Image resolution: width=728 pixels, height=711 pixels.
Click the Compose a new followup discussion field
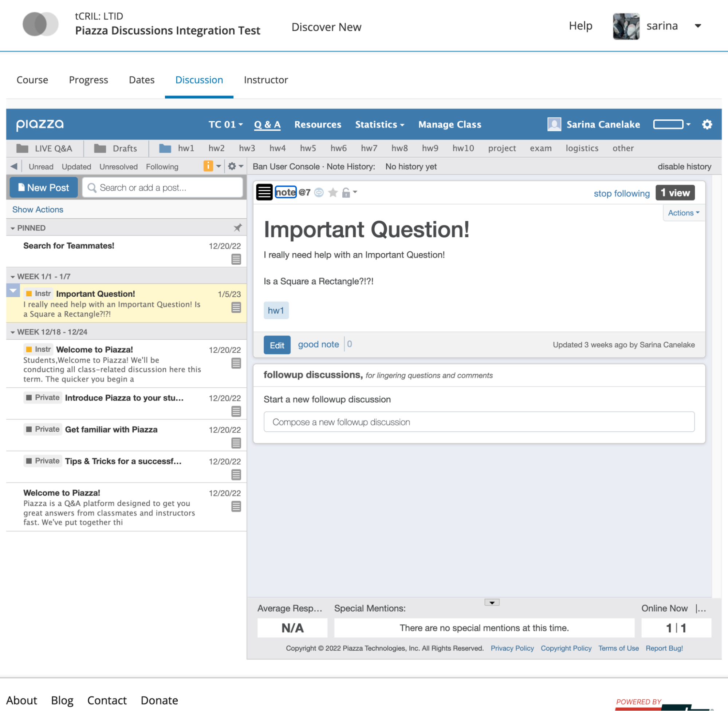(479, 422)
